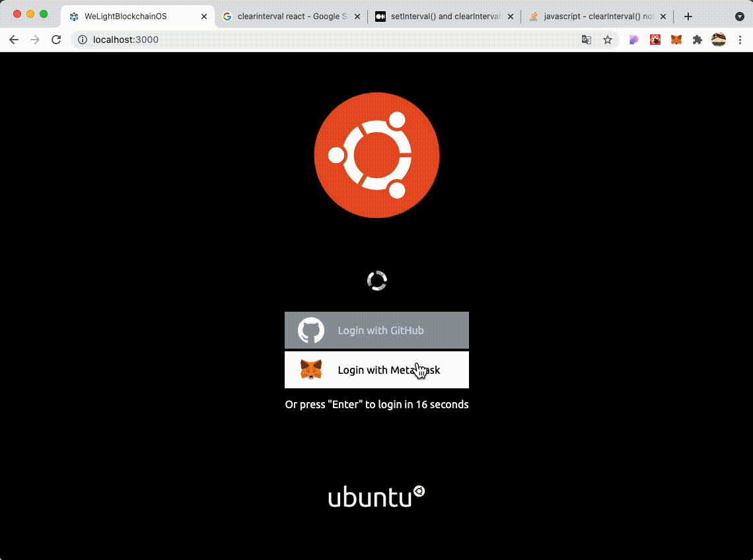Close the WeLightBlockchainOS tab
The height and width of the screenshot is (560, 753).
[x=204, y=17]
